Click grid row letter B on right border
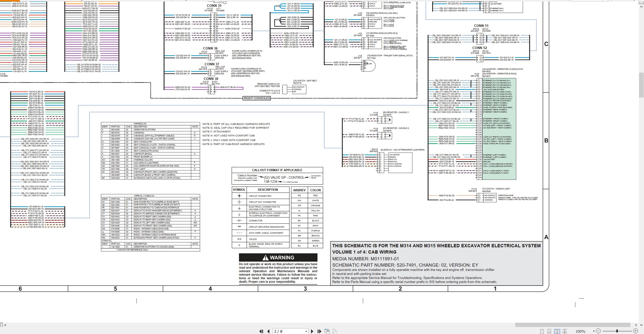Screen dimensions: 644x334 coord(546,140)
